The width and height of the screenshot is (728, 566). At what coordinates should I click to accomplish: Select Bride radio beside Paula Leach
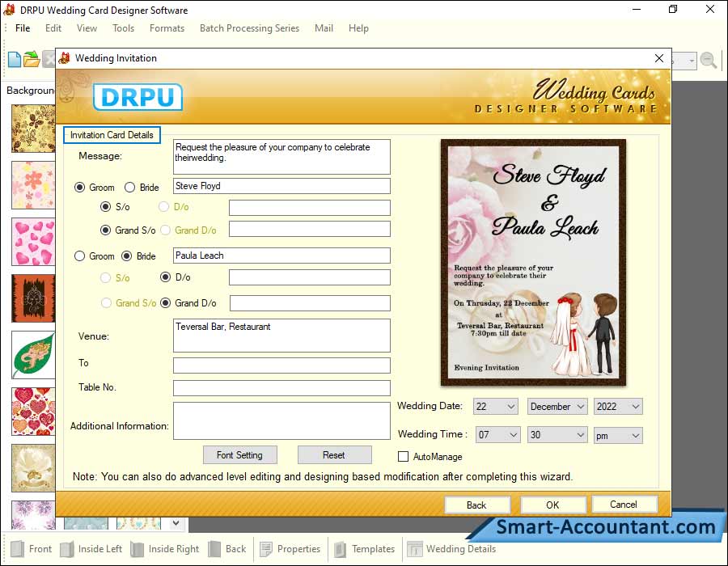(x=127, y=256)
